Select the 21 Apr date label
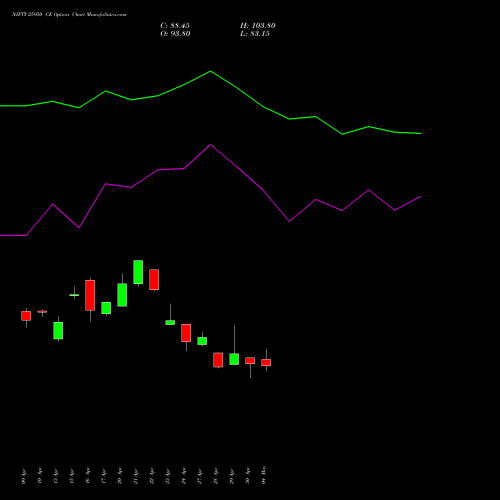This screenshot has width=500, height=500. (136, 477)
